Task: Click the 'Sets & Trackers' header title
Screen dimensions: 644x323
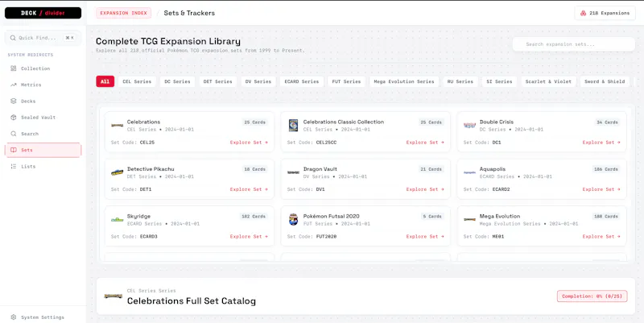Action: pos(189,13)
